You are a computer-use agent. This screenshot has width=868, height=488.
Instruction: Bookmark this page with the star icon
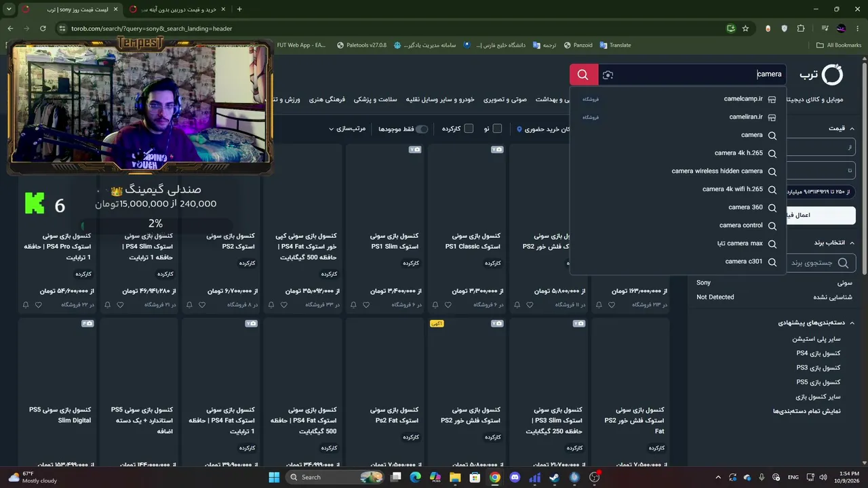[745, 28]
